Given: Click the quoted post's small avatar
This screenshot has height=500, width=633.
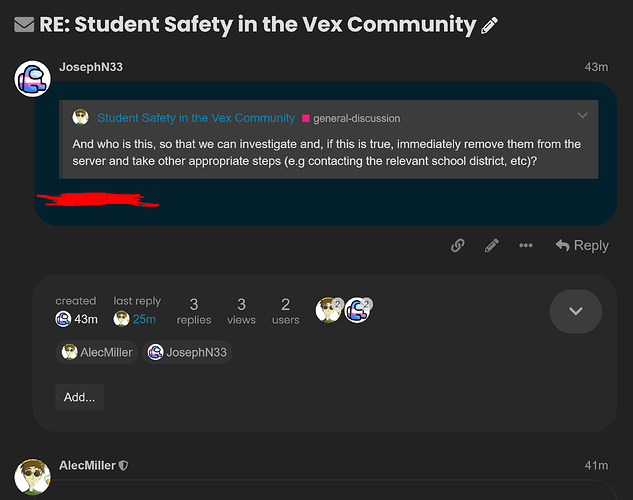Looking at the screenshot, I should click(81, 118).
